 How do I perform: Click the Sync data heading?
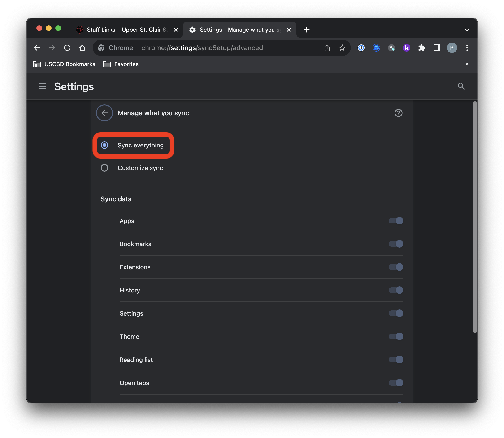coord(116,199)
